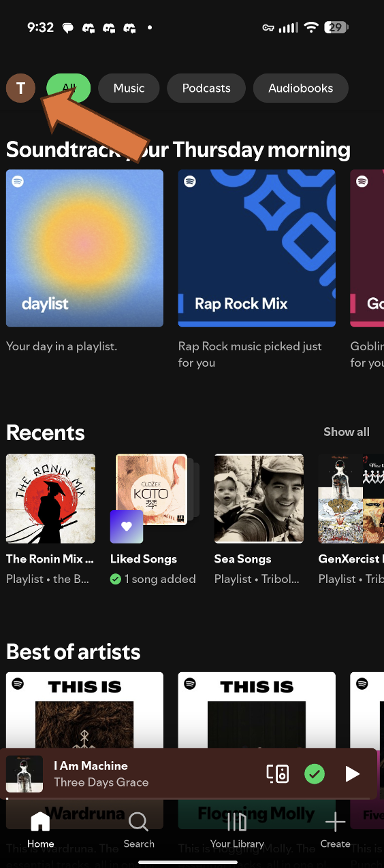This screenshot has height=868, width=384.
Task: Open the Sea Songs playlist cover
Action: click(x=259, y=499)
